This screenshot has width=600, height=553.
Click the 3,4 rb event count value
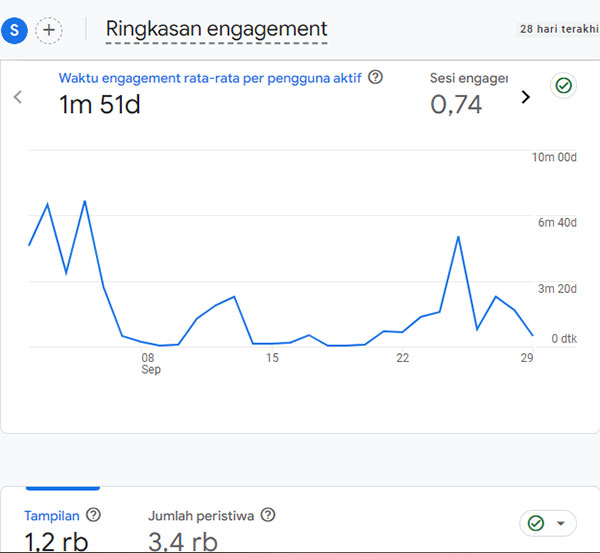(183, 543)
